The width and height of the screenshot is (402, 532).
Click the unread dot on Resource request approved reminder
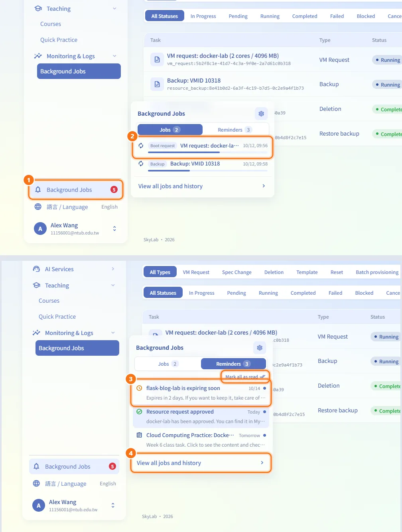click(x=264, y=412)
